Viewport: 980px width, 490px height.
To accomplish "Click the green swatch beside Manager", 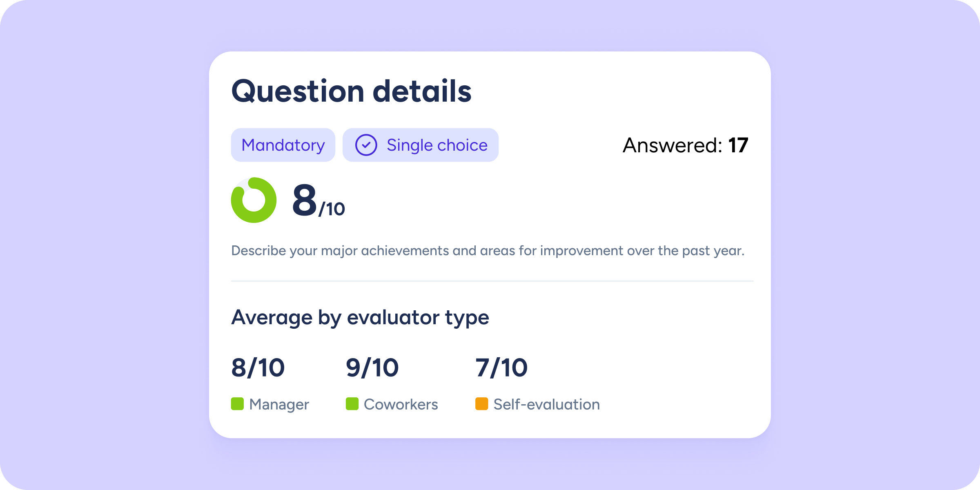I will click(x=237, y=404).
